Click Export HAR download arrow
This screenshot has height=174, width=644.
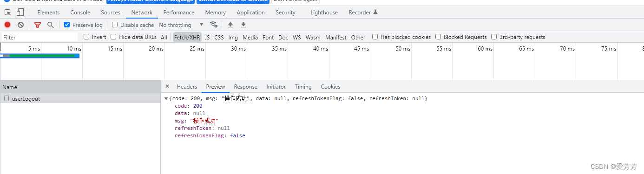tap(243, 25)
